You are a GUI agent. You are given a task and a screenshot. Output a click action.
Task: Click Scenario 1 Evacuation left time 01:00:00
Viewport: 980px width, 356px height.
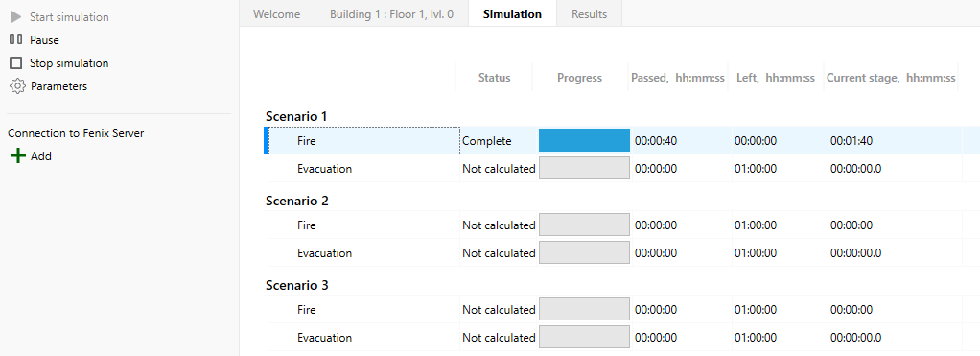click(x=756, y=169)
